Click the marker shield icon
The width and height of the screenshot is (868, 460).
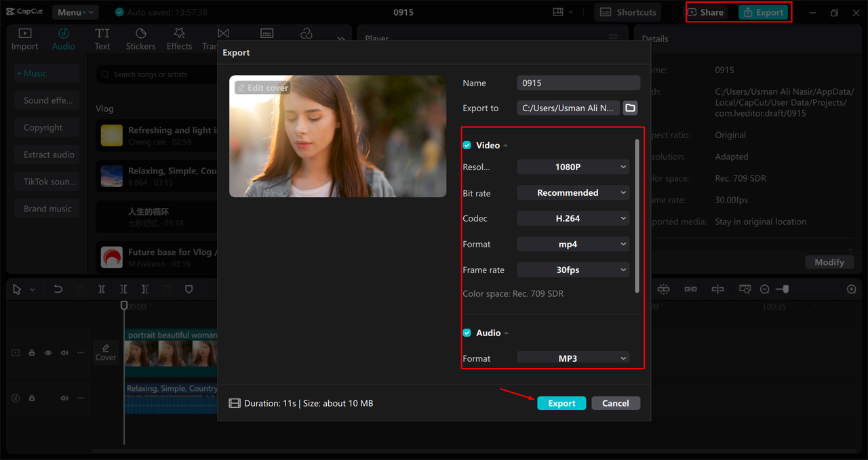point(189,289)
